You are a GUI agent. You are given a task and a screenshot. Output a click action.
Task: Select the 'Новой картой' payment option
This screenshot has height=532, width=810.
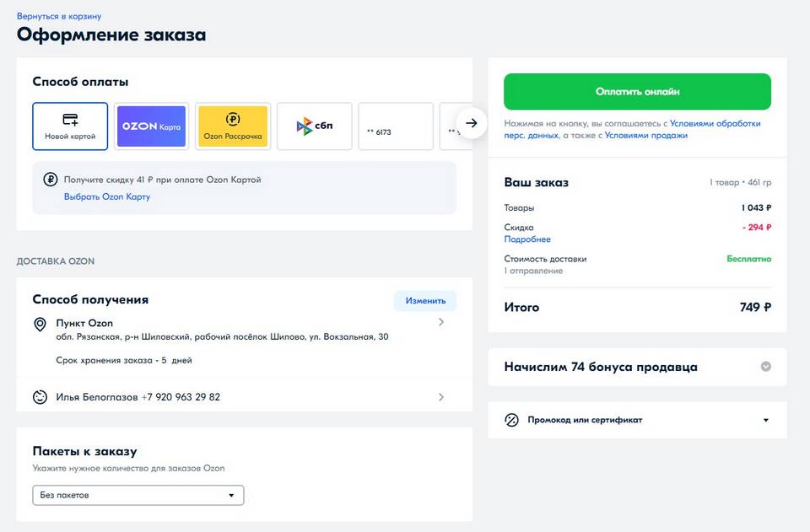point(70,126)
